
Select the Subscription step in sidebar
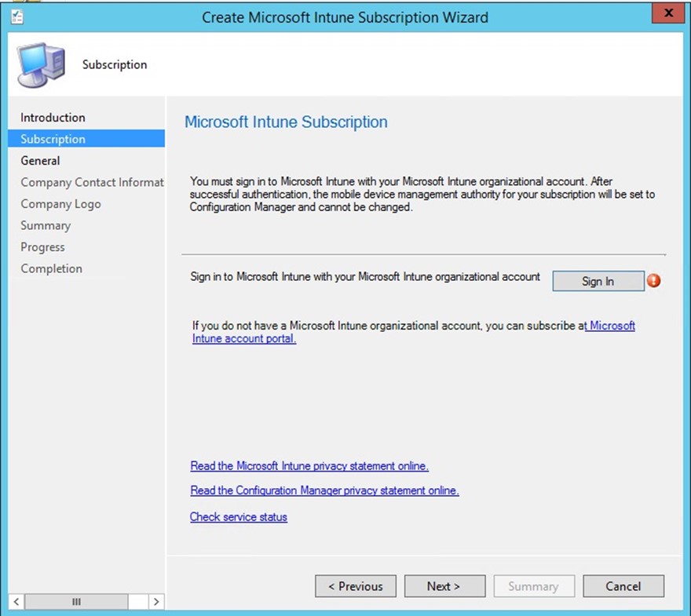[x=53, y=139]
